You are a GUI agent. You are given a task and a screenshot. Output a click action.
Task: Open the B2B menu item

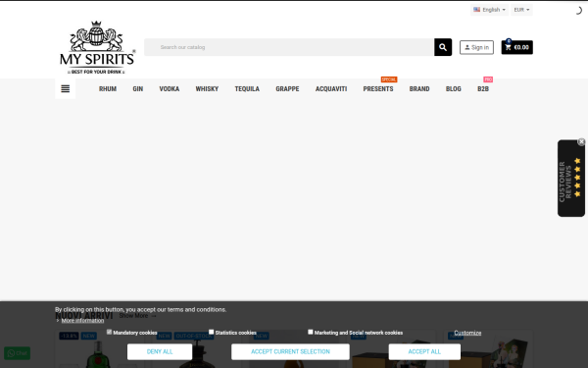tap(483, 89)
